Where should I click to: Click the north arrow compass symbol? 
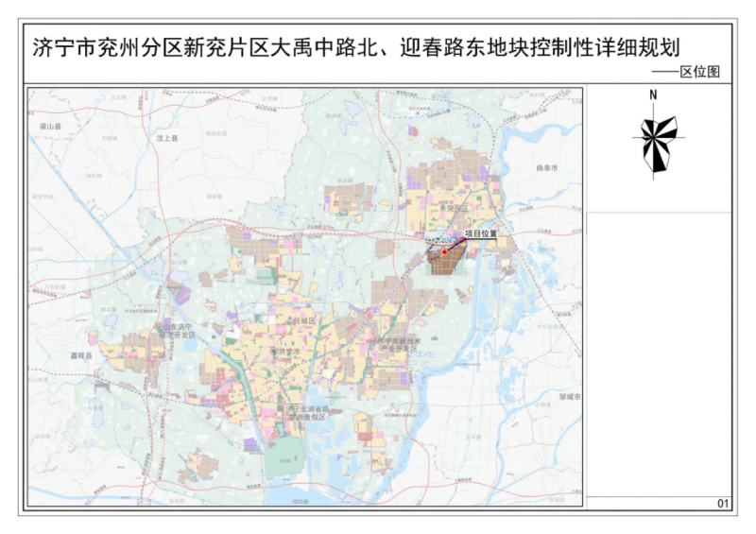pos(656,144)
